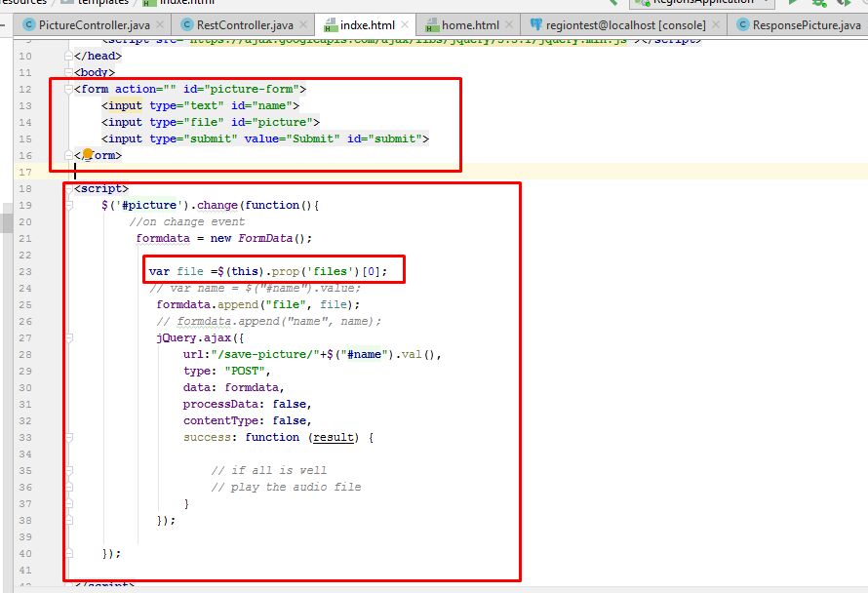868x593 pixels.
Task: Click the fold end marker on line 40
Action: 68,554
